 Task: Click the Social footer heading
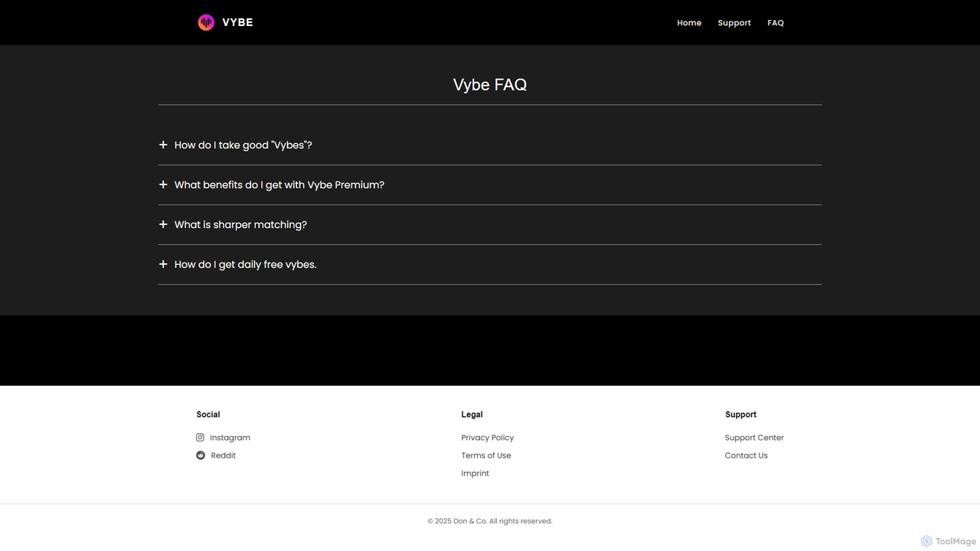(x=208, y=415)
